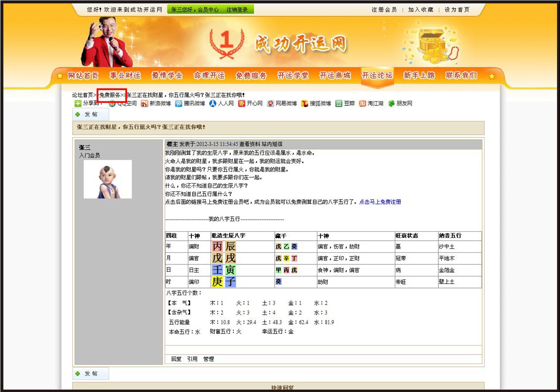This screenshot has width=560, height=392.
Task: Click 注销登录 in the top bar
Action: point(237,10)
